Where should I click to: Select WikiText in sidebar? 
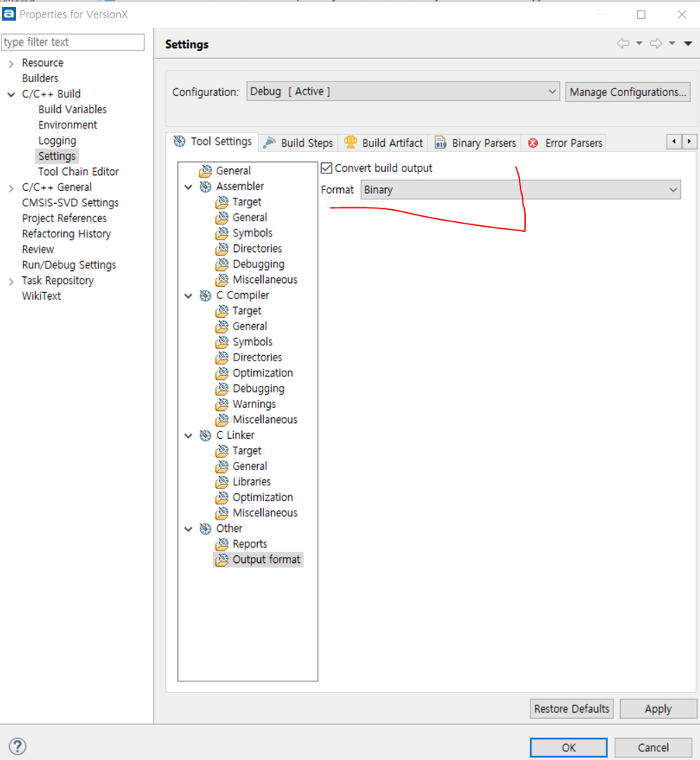41,296
